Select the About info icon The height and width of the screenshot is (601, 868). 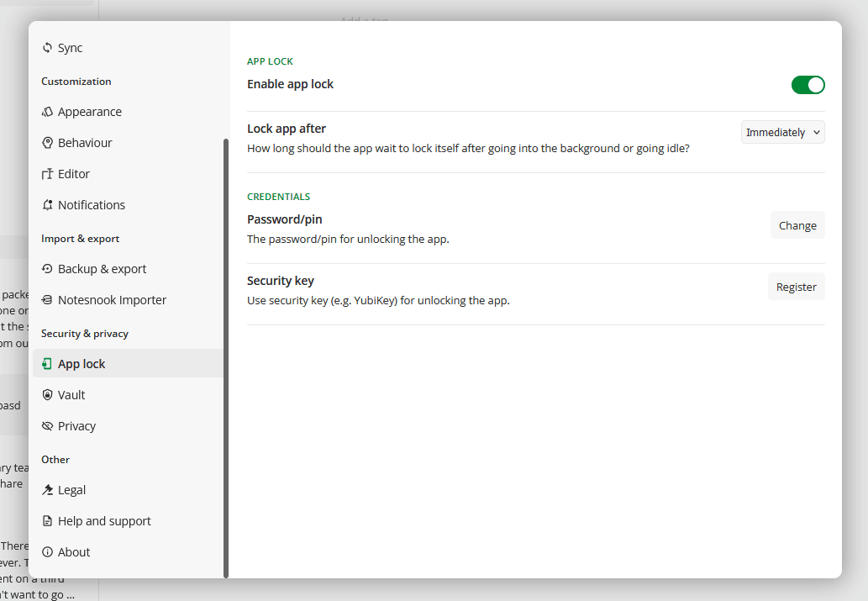pos(47,551)
